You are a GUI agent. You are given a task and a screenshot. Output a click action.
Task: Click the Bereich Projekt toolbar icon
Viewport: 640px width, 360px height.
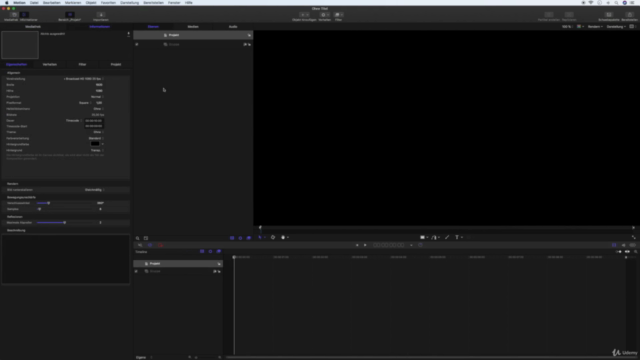[x=70, y=15]
